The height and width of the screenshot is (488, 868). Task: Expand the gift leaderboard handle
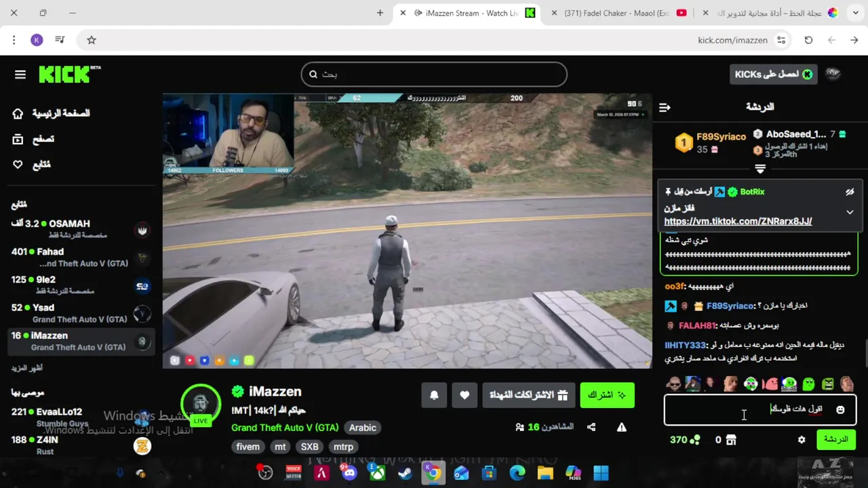pos(760,169)
